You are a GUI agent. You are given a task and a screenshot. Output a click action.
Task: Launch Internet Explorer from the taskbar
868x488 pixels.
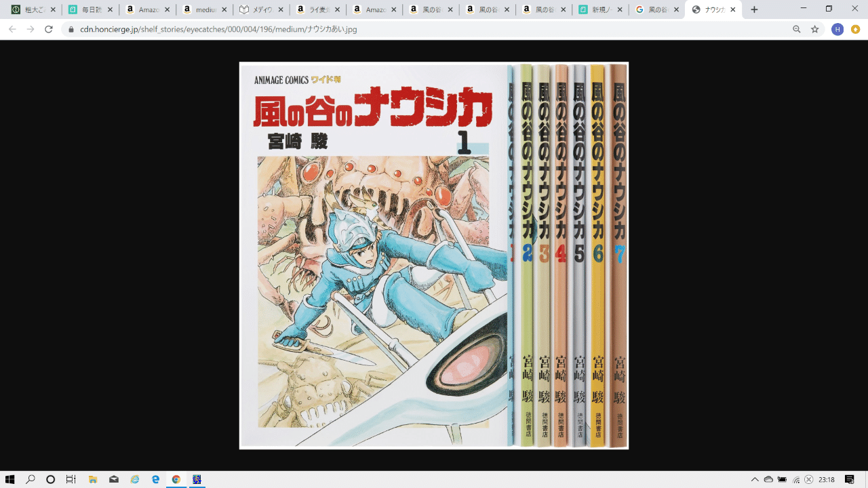135,479
